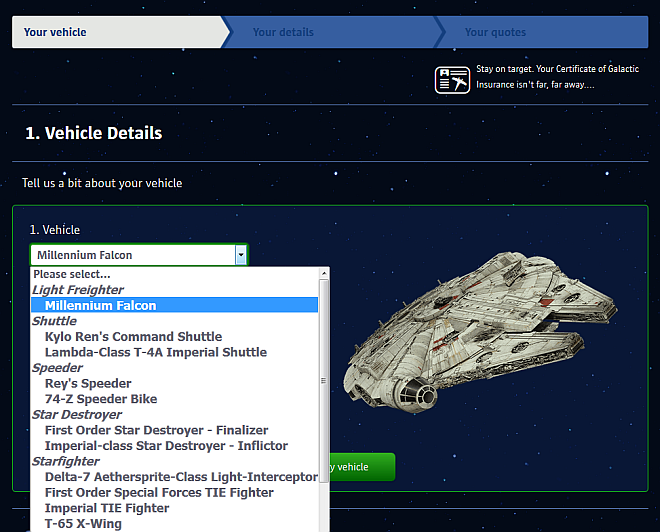This screenshot has height=532, width=660.
Task: Open the Your vehicle step tab
Action: coord(120,32)
